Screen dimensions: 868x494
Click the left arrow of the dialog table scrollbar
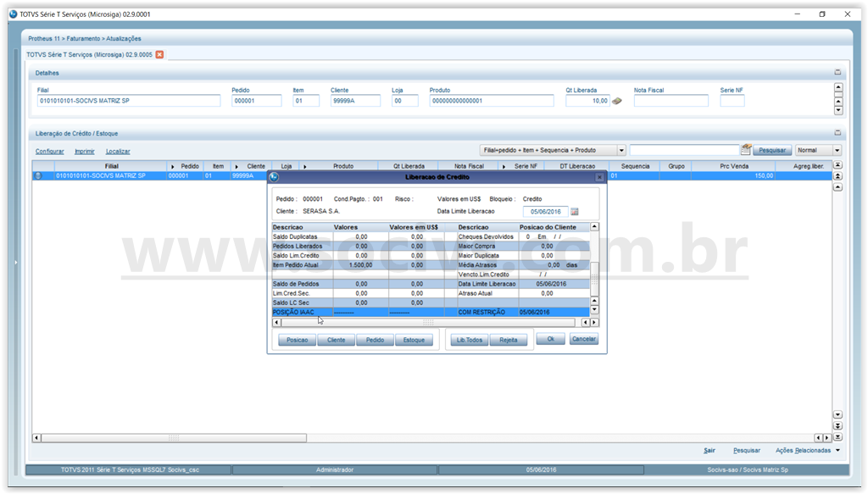coord(276,322)
